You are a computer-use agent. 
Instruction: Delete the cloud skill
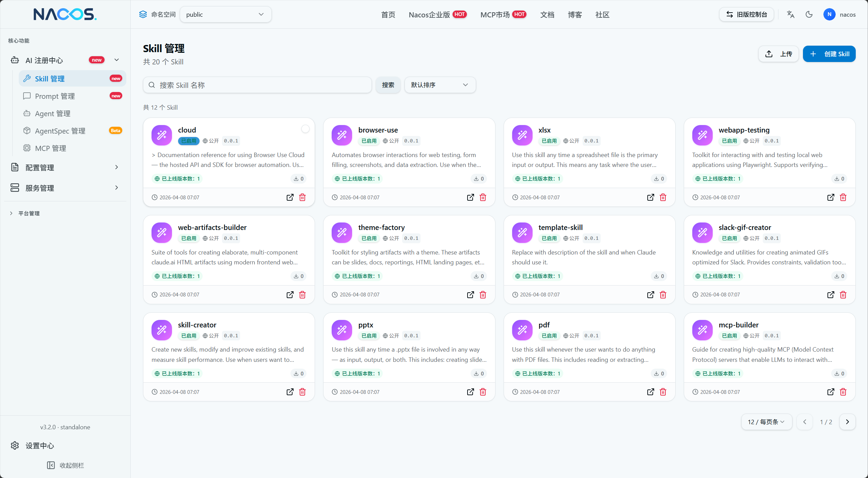pos(302,197)
